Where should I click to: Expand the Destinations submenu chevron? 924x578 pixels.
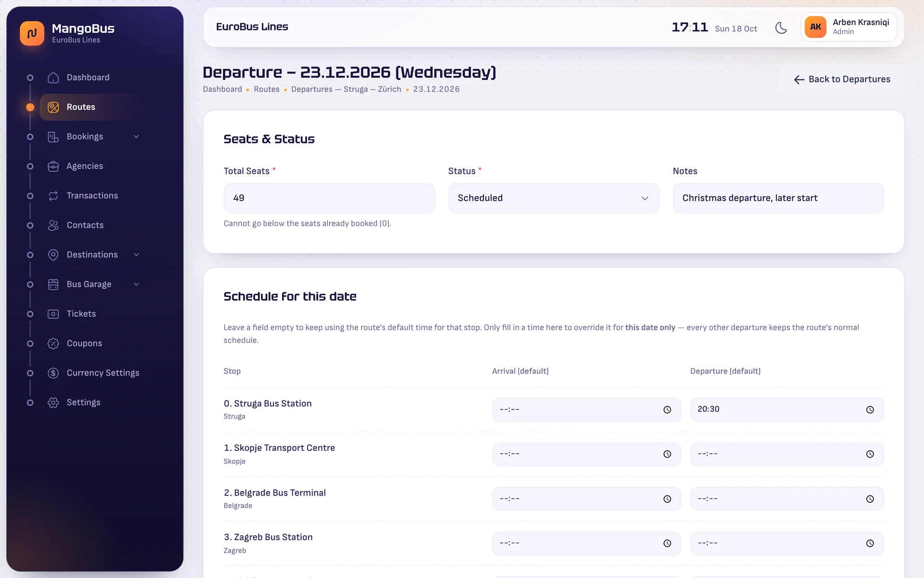click(x=136, y=255)
